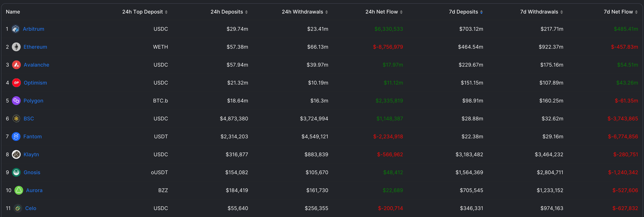Click the Optimism OP logo icon
The width and height of the screenshot is (644, 217).
click(x=16, y=83)
